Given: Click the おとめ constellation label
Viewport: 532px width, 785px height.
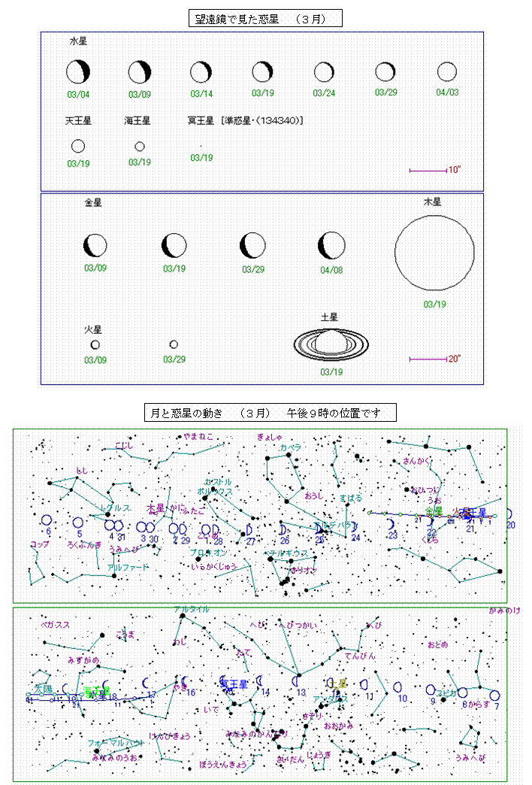Looking at the screenshot, I should pos(437,645).
